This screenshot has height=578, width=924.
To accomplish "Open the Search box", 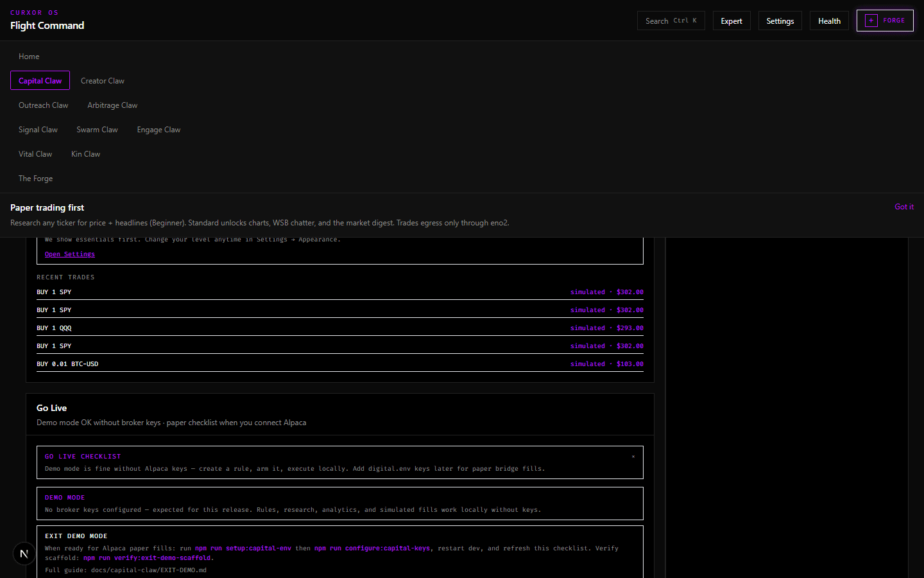I will (671, 21).
